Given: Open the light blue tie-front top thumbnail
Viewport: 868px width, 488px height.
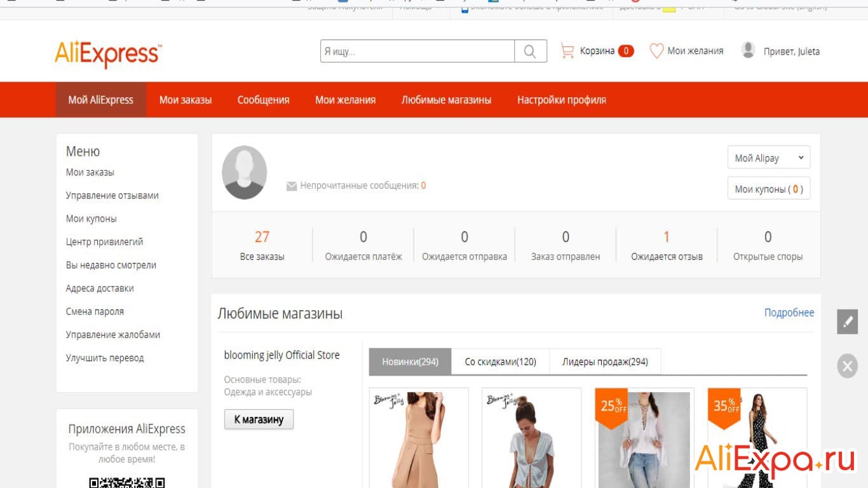Looking at the screenshot, I should 531,438.
